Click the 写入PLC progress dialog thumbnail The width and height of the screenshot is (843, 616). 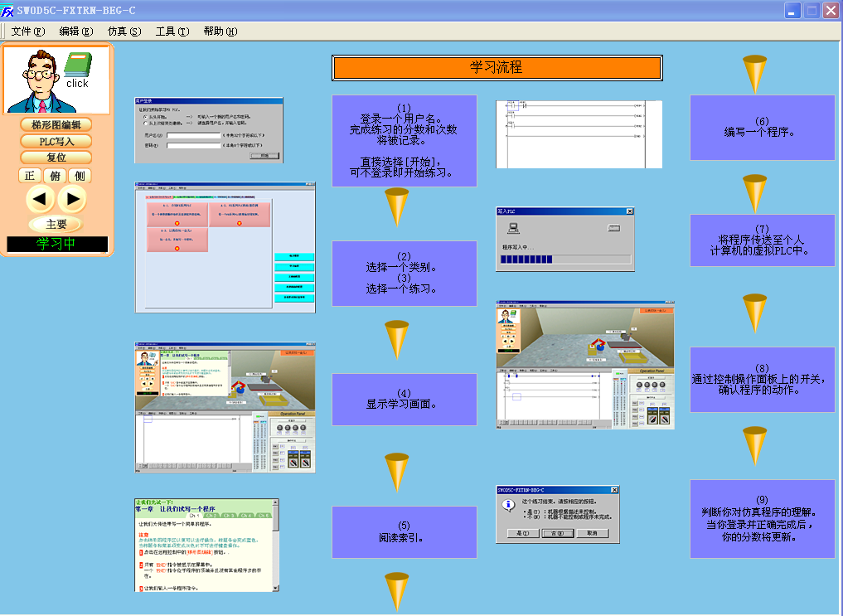click(564, 240)
